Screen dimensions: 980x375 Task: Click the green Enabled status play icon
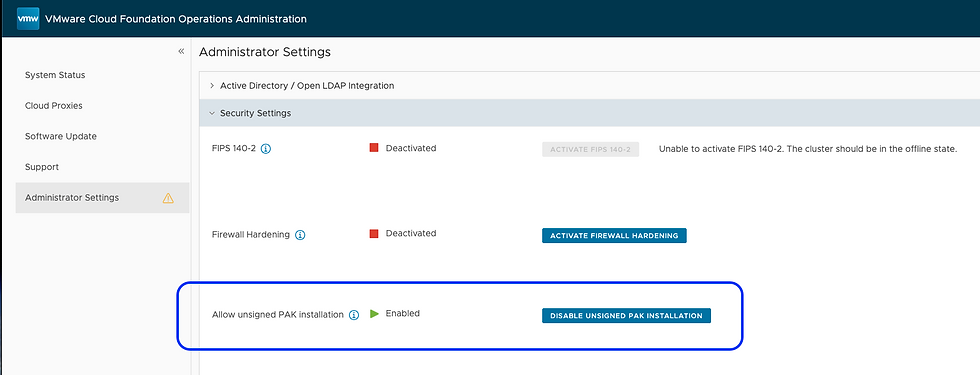[374, 314]
